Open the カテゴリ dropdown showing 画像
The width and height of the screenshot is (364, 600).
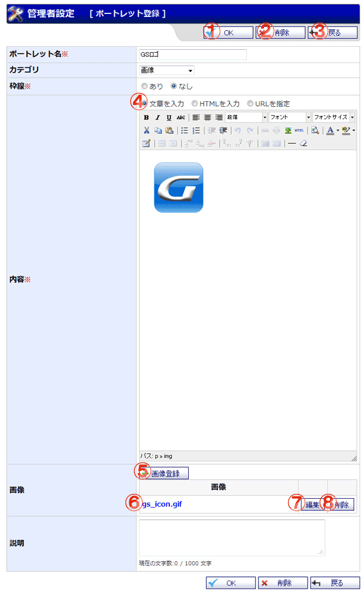(x=166, y=70)
